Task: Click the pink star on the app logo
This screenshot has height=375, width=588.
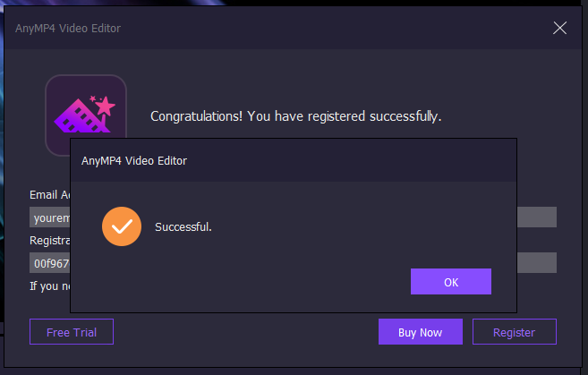Action: 105,106
